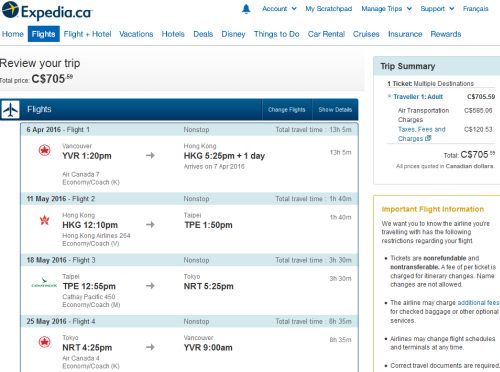The image size is (500, 372).
Task: Click the external link icon beside Taxes, Fees and Charges
Action: (428, 138)
